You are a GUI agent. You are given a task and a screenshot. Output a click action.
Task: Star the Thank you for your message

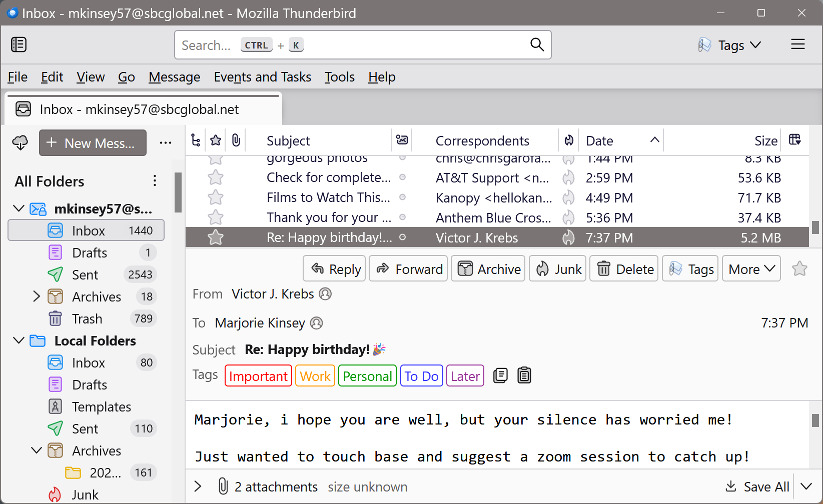tap(216, 217)
